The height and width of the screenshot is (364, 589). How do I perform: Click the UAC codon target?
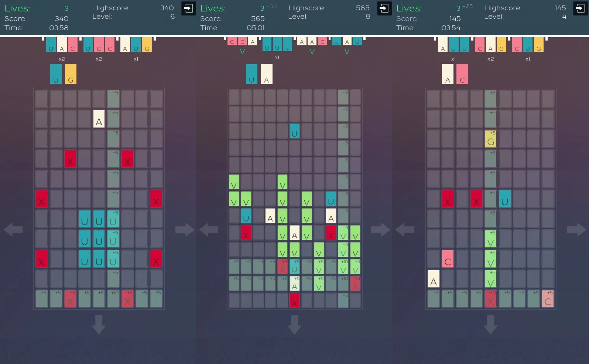pos(62,45)
